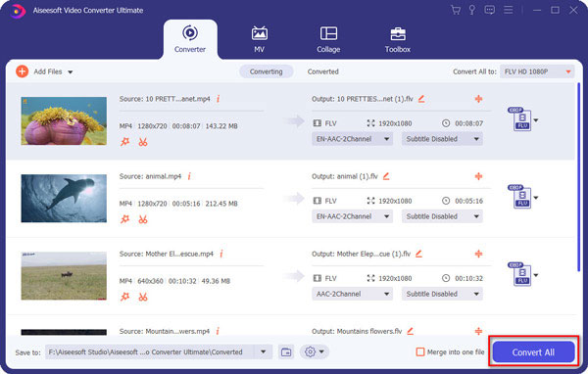Screen dimensions: 588x374
Task: Open the edit effects star icon for 10 PRETT...anet.mp4
Action: point(124,142)
